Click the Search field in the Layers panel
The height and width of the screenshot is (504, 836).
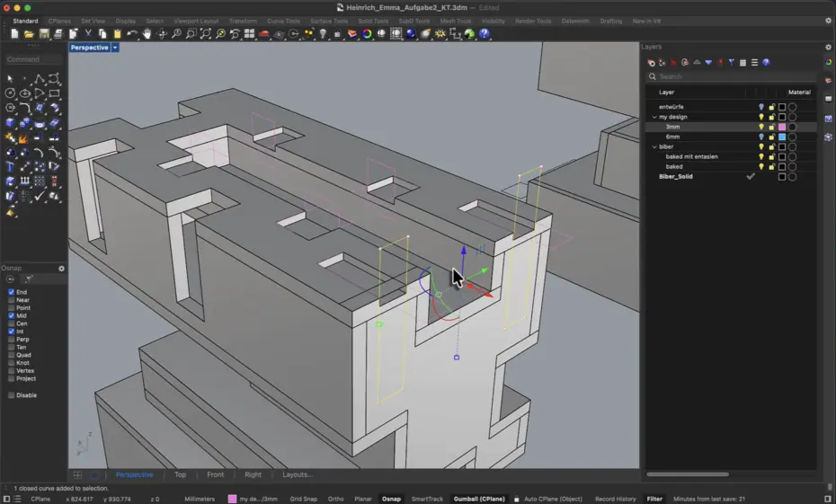click(x=732, y=76)
